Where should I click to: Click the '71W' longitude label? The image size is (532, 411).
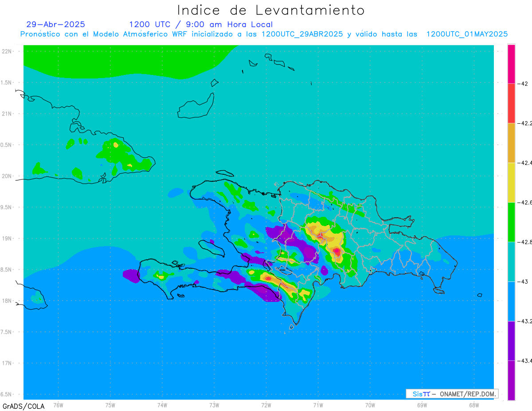pyautogui.click(x=318, y=405)
